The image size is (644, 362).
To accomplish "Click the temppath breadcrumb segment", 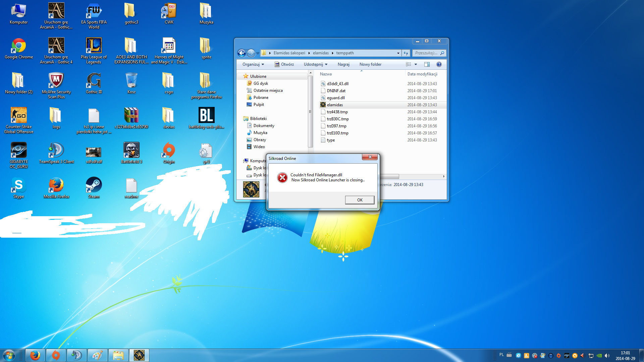I will click(x=345, y=53).
